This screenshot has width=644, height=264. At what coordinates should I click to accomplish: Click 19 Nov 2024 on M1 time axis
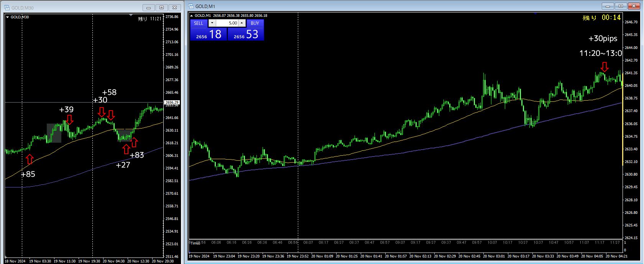coord(199,256)
